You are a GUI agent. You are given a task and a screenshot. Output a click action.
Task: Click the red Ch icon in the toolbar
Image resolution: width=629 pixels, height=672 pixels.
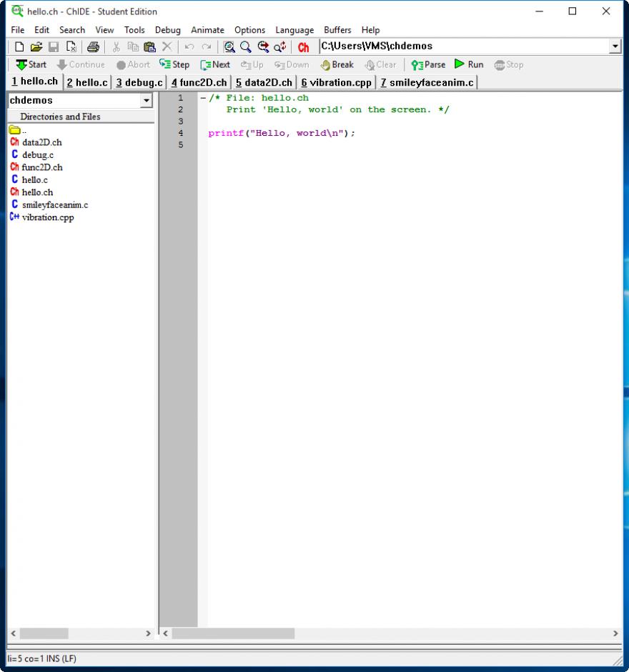coord(303,47)
